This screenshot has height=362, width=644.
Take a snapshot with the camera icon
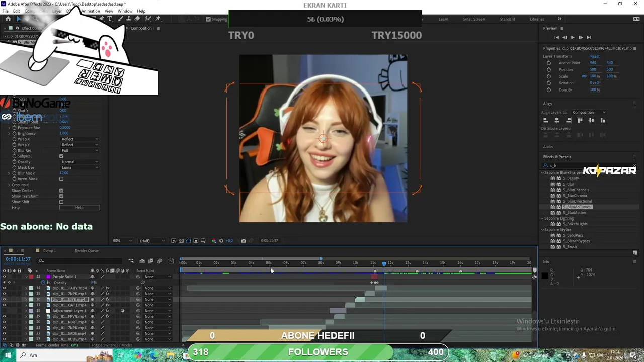tap(244, 241)
